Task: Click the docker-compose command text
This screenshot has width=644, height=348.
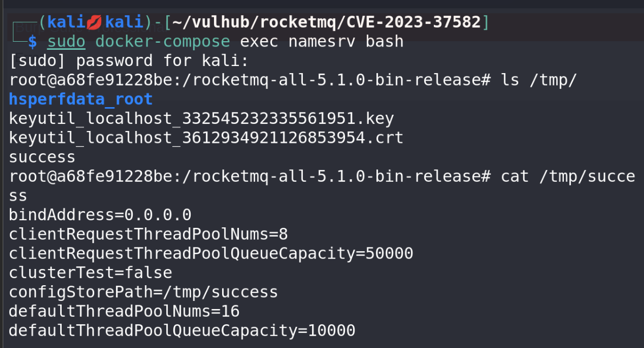Action: click(162, 41)
